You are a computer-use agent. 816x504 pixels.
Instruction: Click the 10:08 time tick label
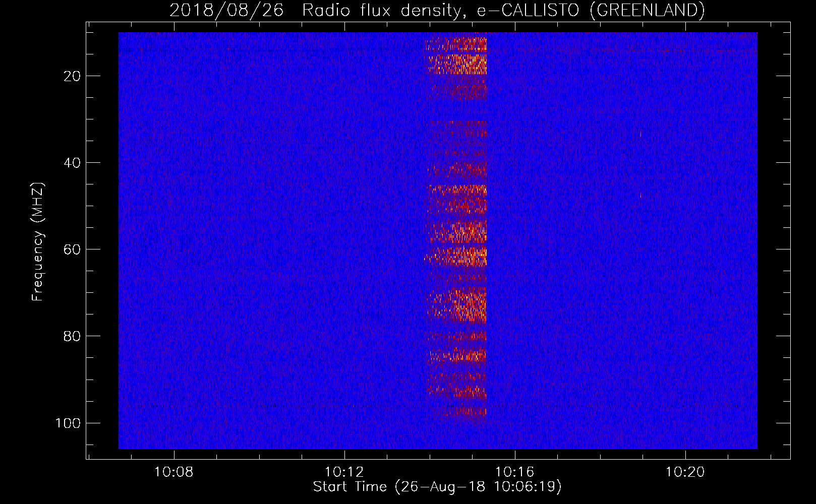(174, 472)
